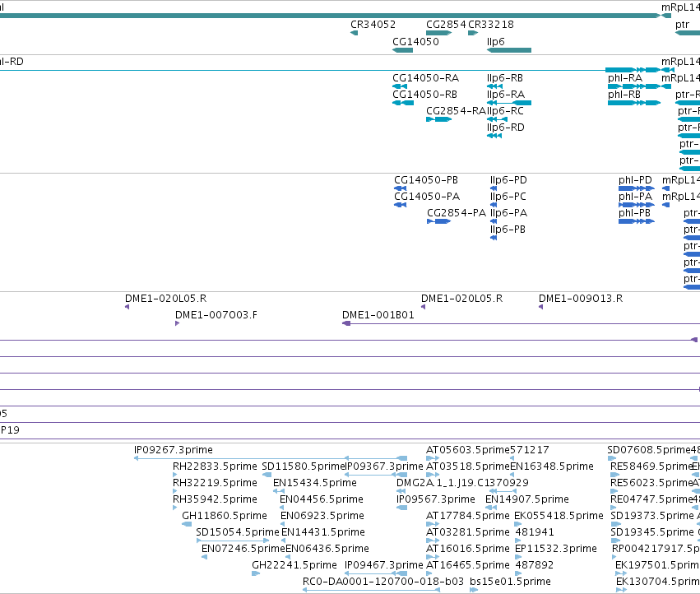Click the RH22833.5prime EST label
Screen dimensions: 700x594
click(x=215, y=466)
